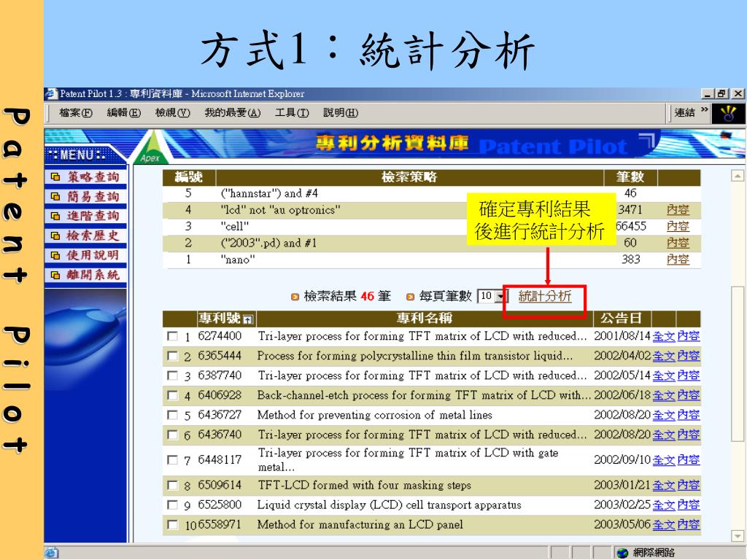
Task: Open the 檔案(F) menu
Action: tap(76, 112)
